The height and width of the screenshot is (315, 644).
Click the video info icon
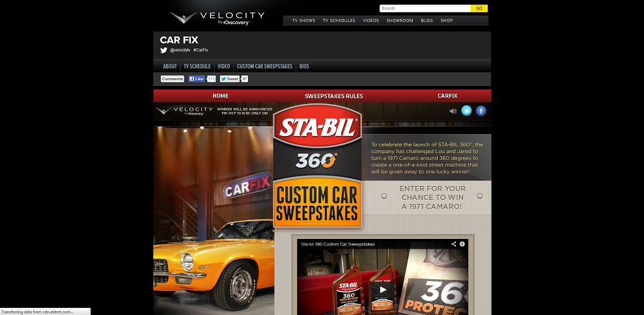pos(462,244)
